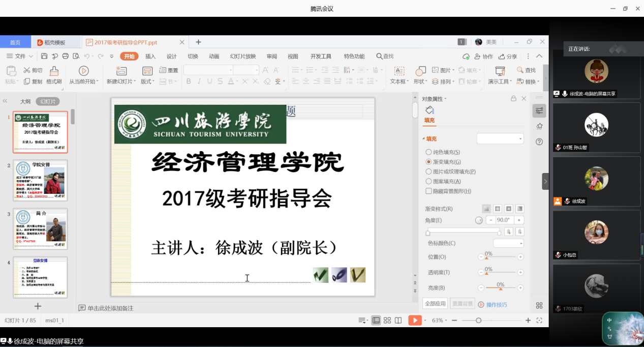644x347 pixels.
Task: Click the Share (分享) button
Action: pos(508,56)
